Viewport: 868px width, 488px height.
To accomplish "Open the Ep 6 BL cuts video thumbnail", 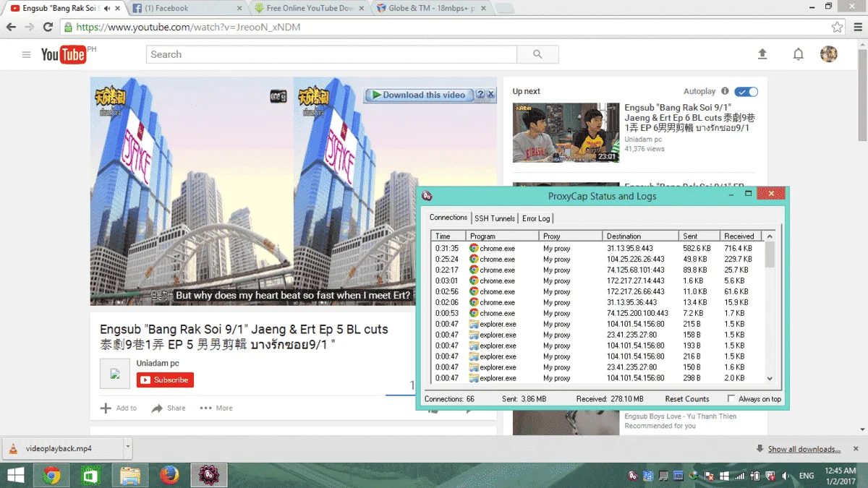I will coord(566,132).
